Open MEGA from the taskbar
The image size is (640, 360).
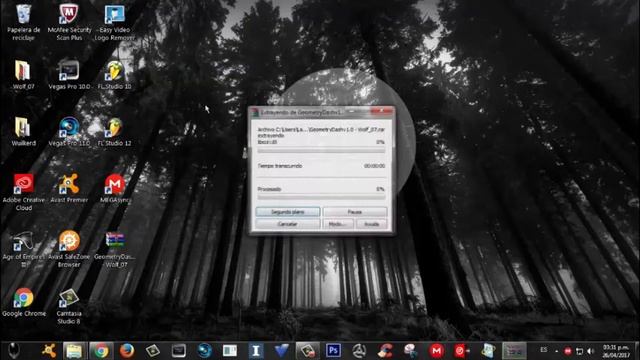pos(436,351)
